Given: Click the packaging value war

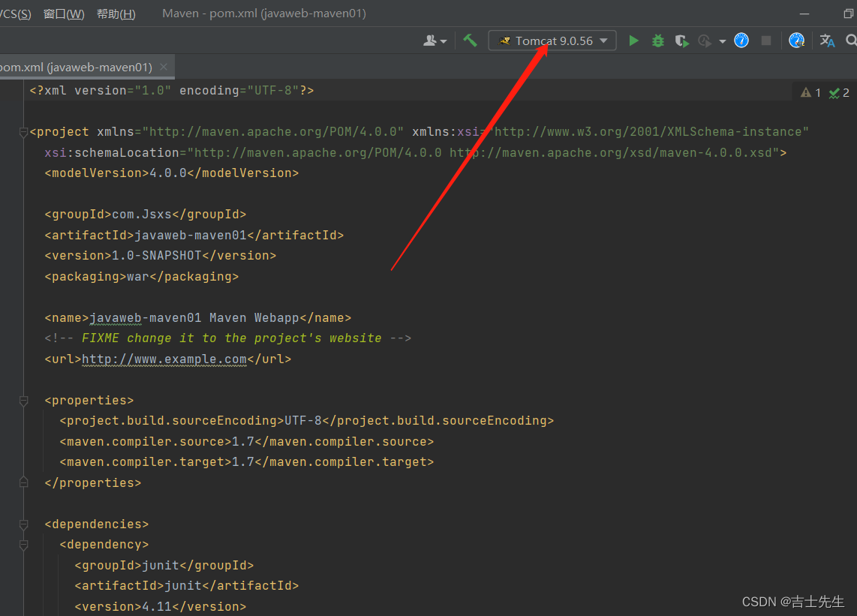Looking at the screenshot, I should [x=138, y=277].
